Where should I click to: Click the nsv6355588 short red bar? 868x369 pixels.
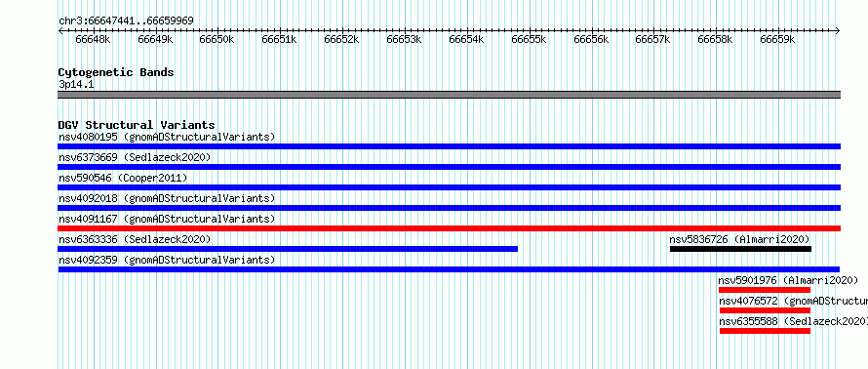765,331
